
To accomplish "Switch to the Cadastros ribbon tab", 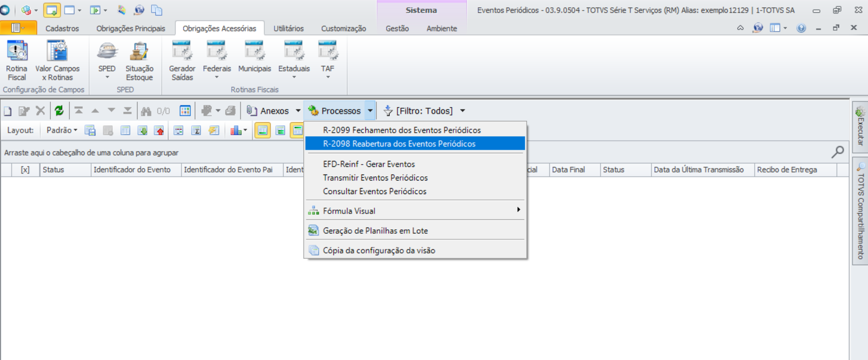I will point(62,28).
